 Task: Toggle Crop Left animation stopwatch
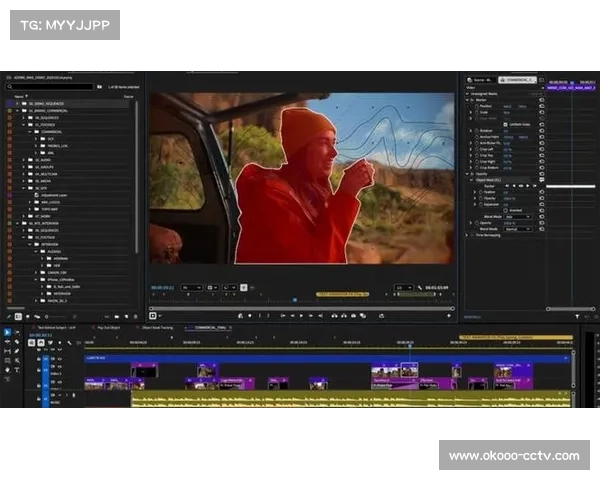tap(477, 149)
